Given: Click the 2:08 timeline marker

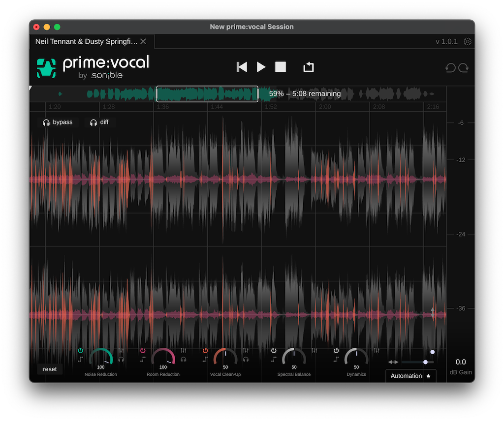Looking at the screenshot, I should pyautogui.click(x=378, y=107).
